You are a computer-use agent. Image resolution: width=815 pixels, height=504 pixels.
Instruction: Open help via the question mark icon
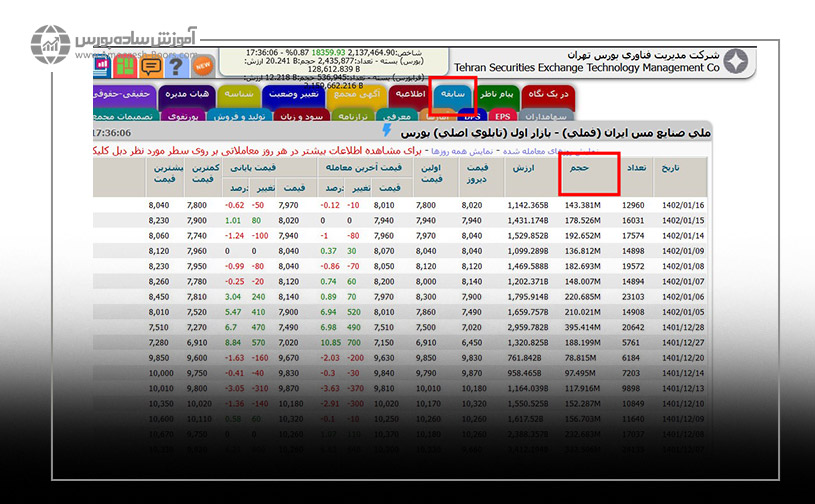(176, 66)
